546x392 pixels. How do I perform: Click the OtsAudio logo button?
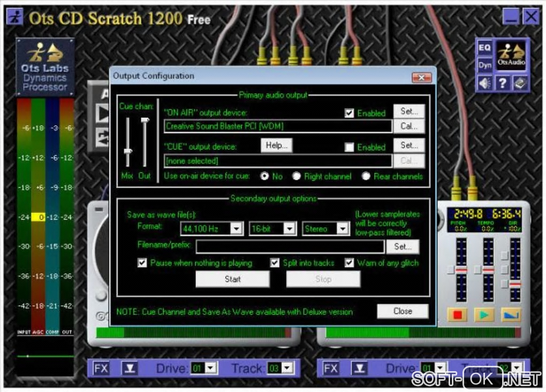(x=511, y=56)
